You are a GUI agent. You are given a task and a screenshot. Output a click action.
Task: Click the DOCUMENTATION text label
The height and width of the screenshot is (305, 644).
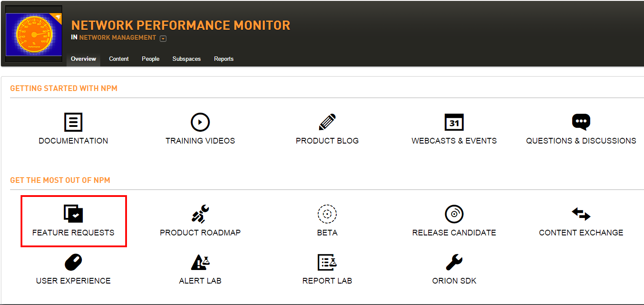pos(73,141)
